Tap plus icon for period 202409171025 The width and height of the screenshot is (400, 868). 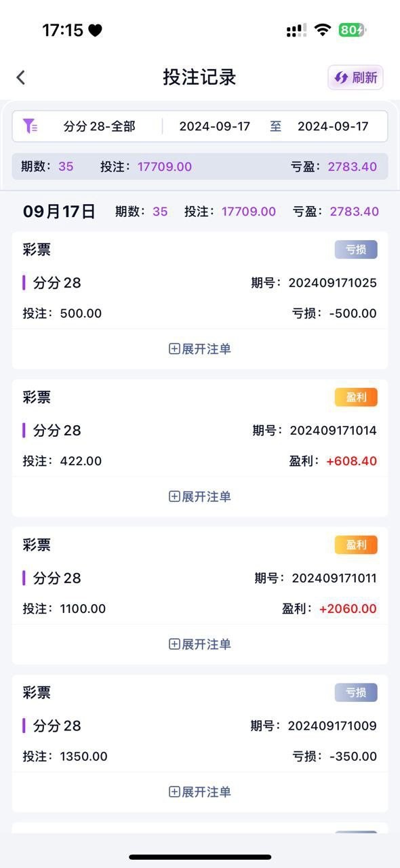(x=174, y=349)
